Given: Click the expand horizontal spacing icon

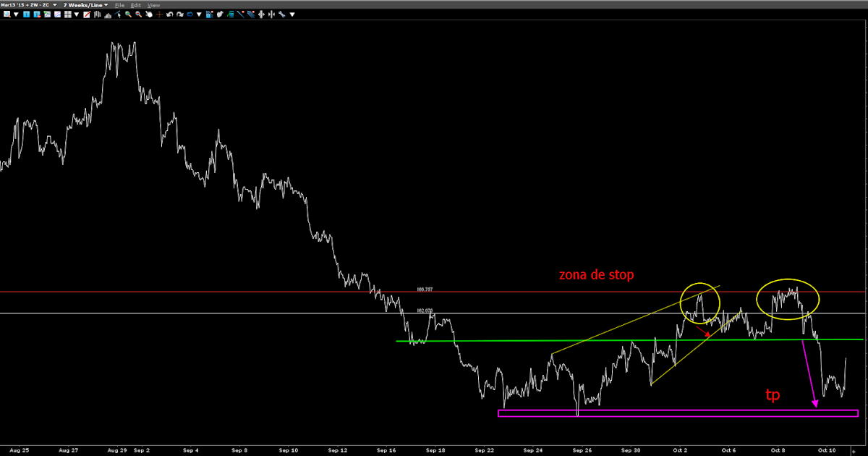Looking at the screenshot, I should pos(260,14).
